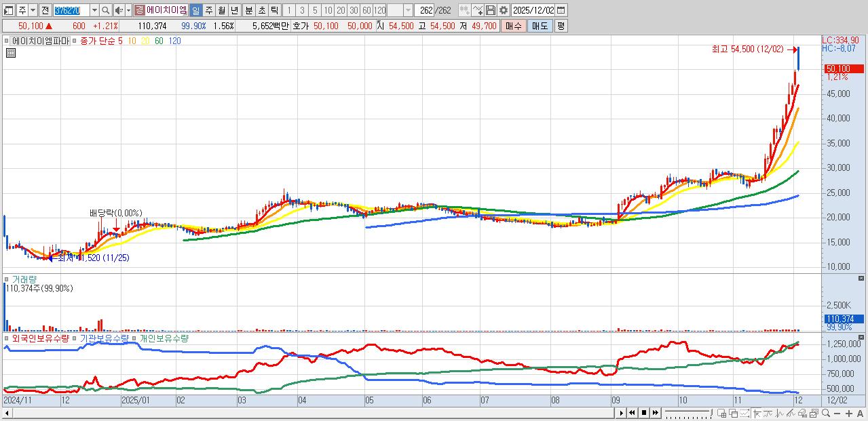Open stock search with magnifier icon
868x421 pixels.
point(105,10)
